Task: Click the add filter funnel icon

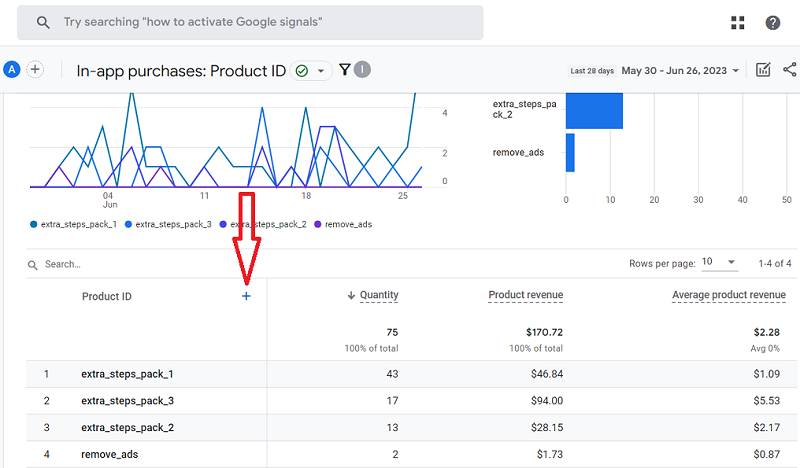Action: (x=345, y=70)
